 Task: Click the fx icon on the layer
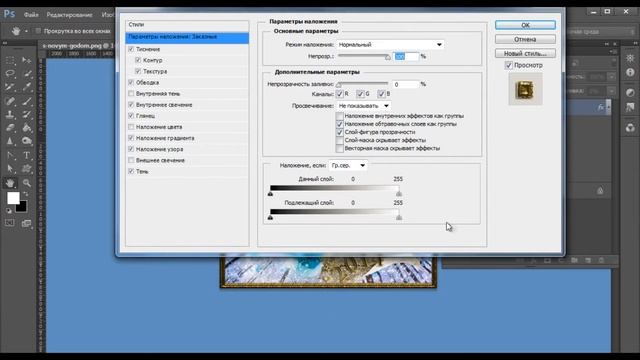click(600, 107)
